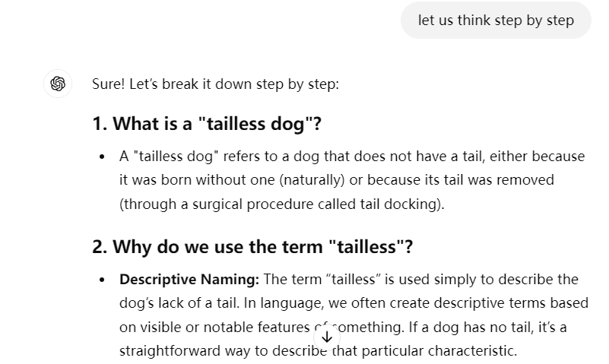Screen dimensions: 609x364
Task: Click the bullet point before "Descriptive Naming"
Action: 102,280
